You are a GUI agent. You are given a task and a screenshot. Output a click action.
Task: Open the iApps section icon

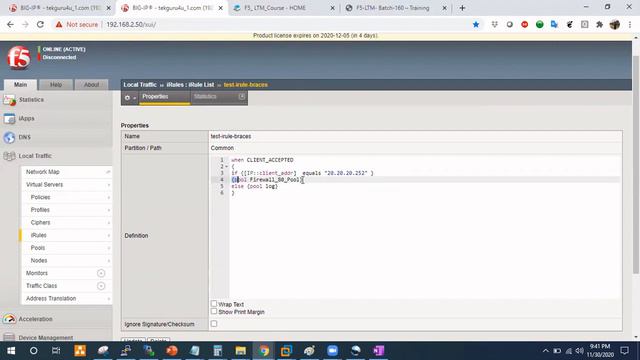click(x=9, y=118)
